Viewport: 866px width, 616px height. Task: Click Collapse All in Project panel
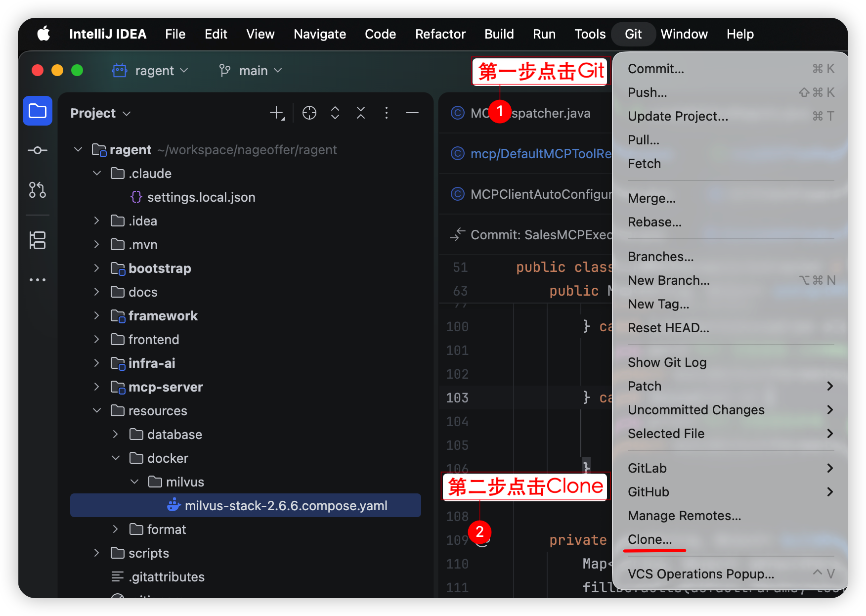(x=361, y=113)
